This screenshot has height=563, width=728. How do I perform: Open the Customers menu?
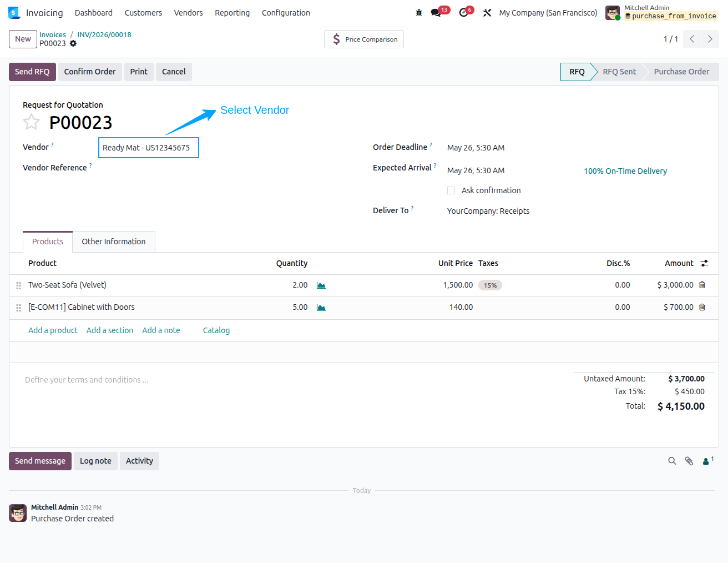point(143,13)
